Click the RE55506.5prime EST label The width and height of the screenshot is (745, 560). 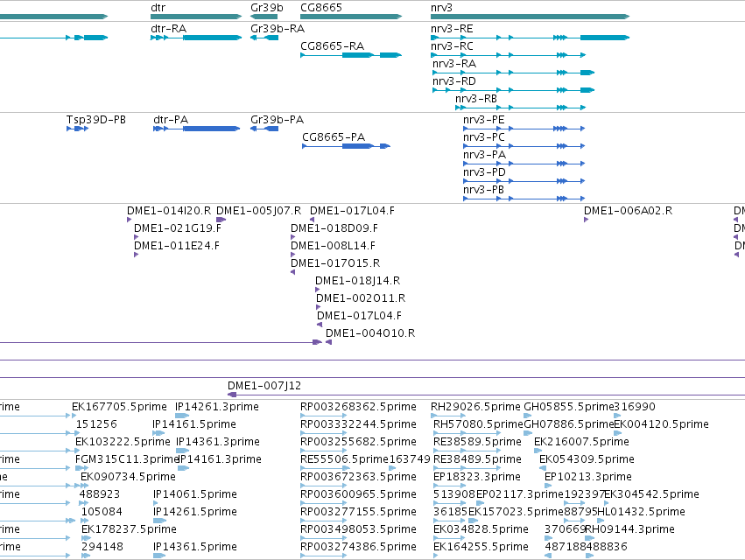tap(344, 459)
